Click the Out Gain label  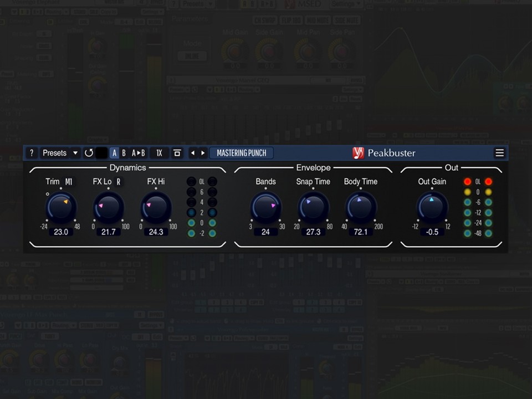coord(432,182)
